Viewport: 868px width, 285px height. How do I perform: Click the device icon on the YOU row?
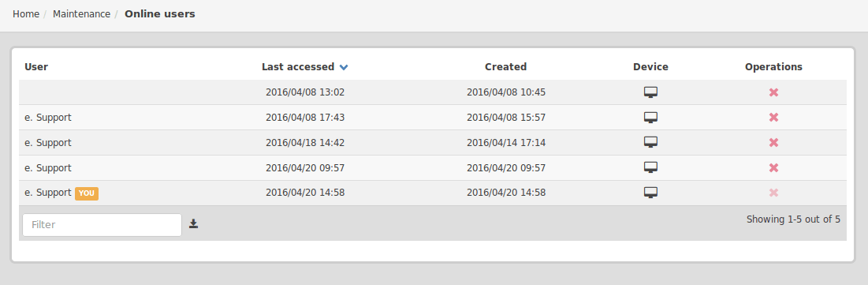(x=650, y=193)
